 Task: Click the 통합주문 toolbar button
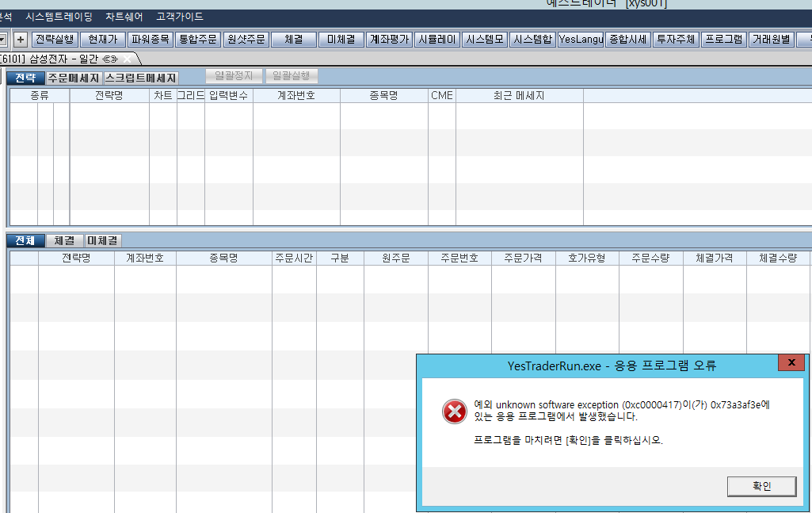[x=198, y=39]
